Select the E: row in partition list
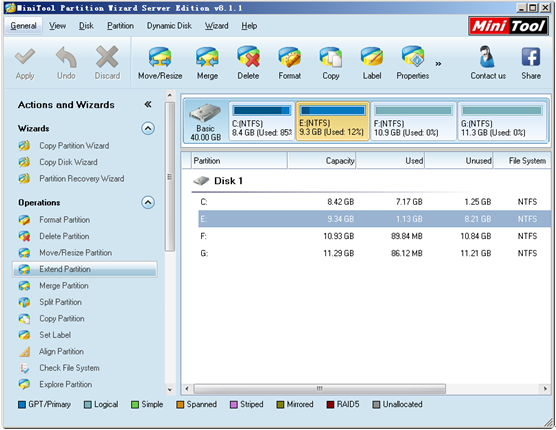 click(x=374, y=219)
